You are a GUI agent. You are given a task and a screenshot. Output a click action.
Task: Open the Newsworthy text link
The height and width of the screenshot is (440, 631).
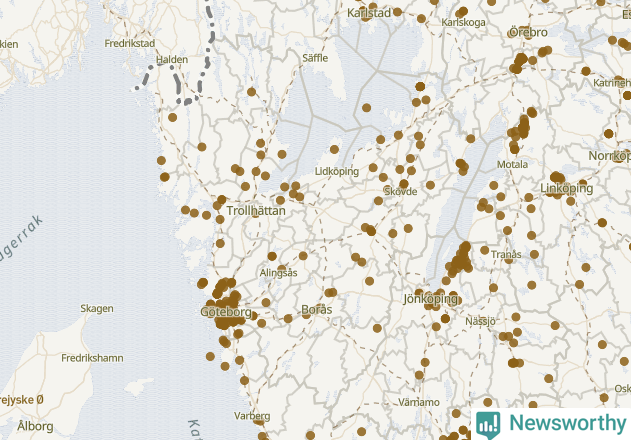click(567, 423)
